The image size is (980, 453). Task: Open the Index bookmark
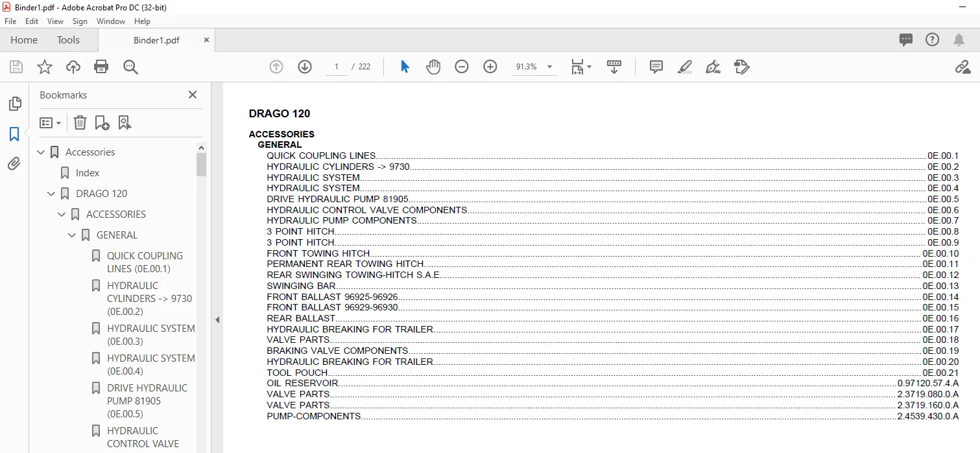coord(88,173)
